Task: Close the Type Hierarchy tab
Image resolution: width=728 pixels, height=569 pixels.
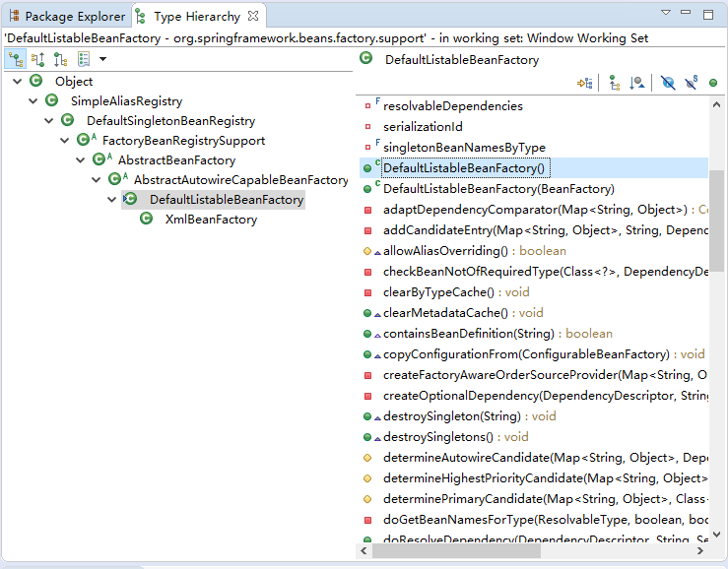Action: point(253,17)
